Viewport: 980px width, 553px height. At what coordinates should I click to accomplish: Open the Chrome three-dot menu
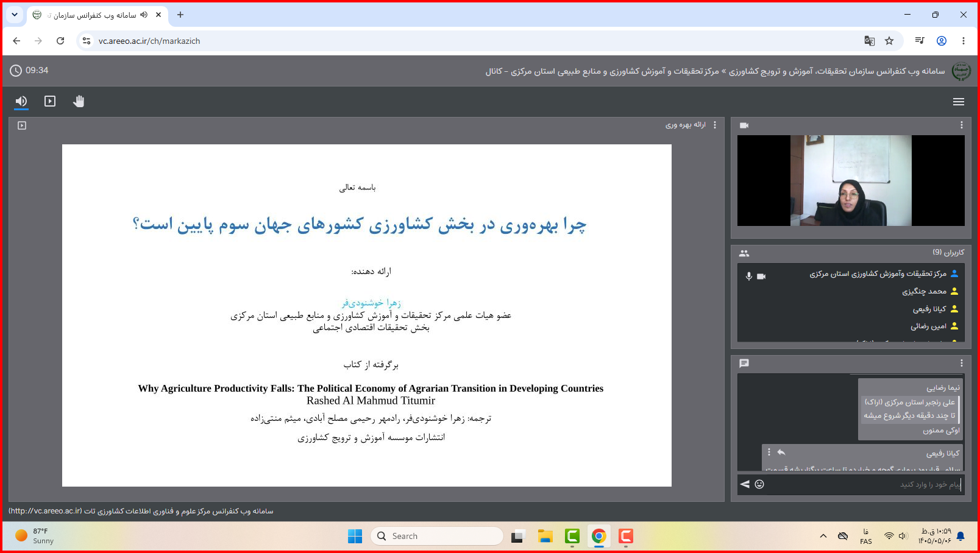pos(964,41)
